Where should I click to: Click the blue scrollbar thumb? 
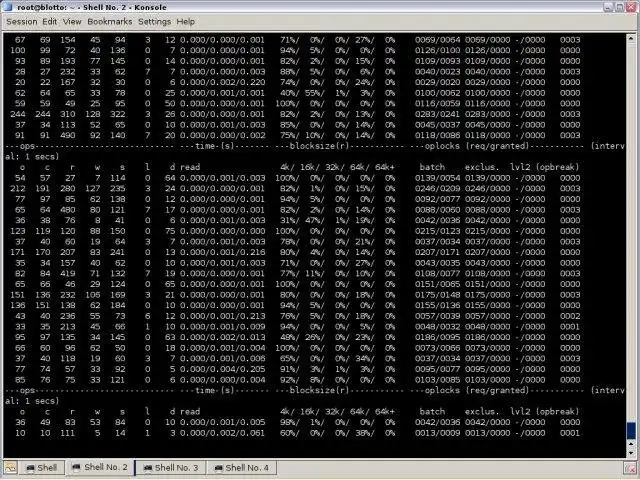(x=631, y=431)
